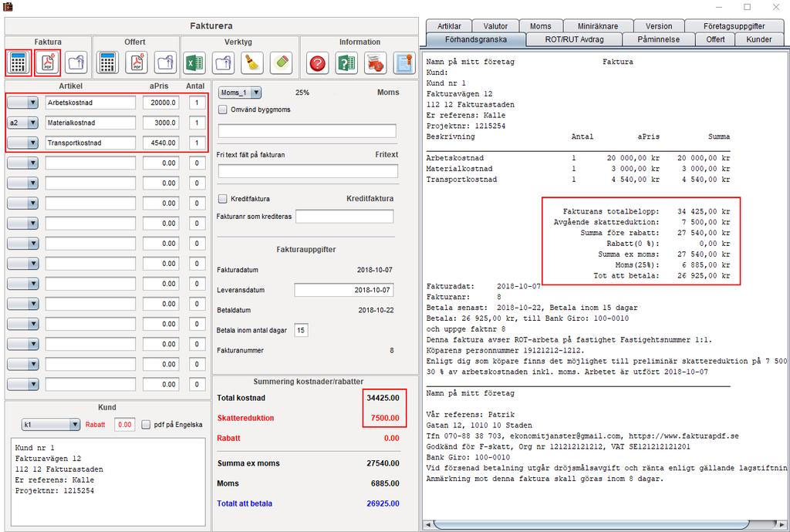The height and width of the screenshot is (532, 790).
Task: Click the Skattereduktion value 7500.00
Action: (x=385, y=418)
